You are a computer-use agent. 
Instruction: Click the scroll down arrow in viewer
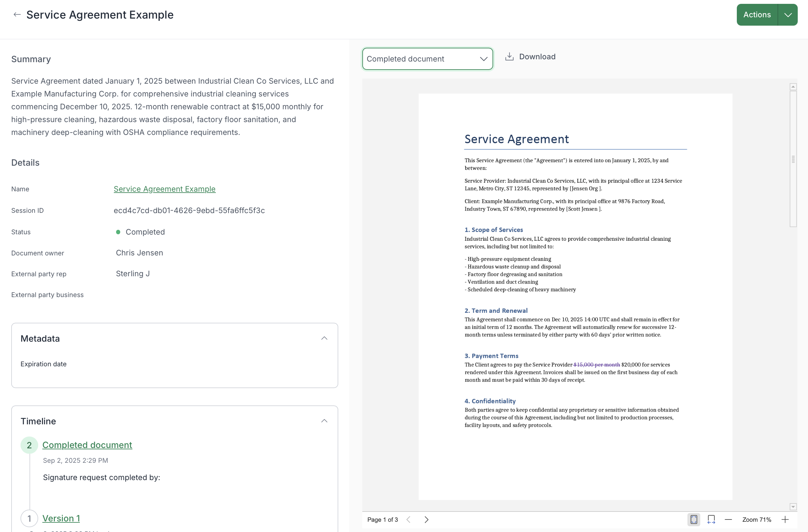point(793,507)
